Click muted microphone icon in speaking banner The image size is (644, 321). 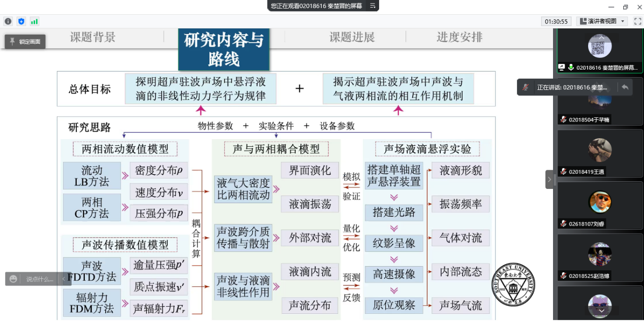(x=526, y=87)
